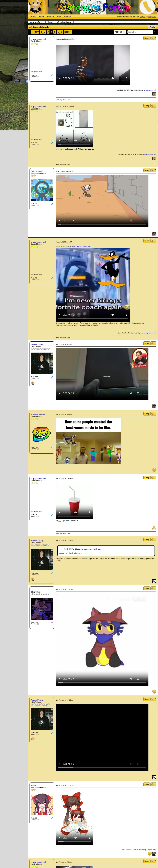Image resolution: width=158 pixels, height=868 pixels.
Task: Play the black 0:15 video
Action: [x=59, y=764]
